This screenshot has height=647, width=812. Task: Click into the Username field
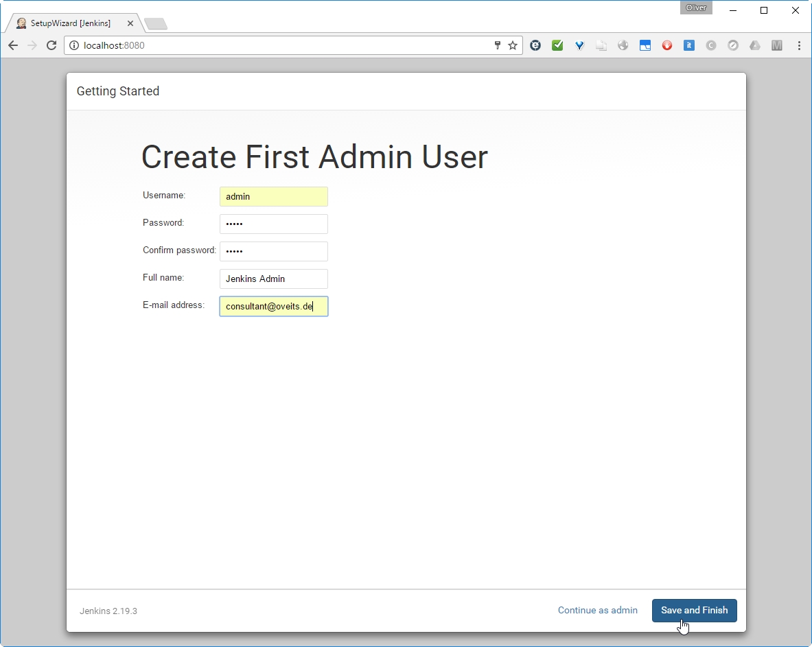click(x=273, y=197)
